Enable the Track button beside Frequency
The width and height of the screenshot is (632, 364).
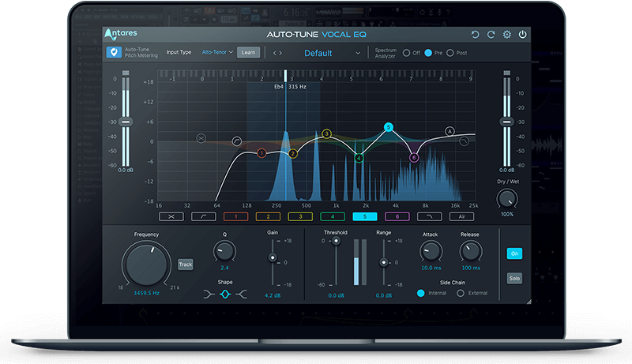coord(186,265)
